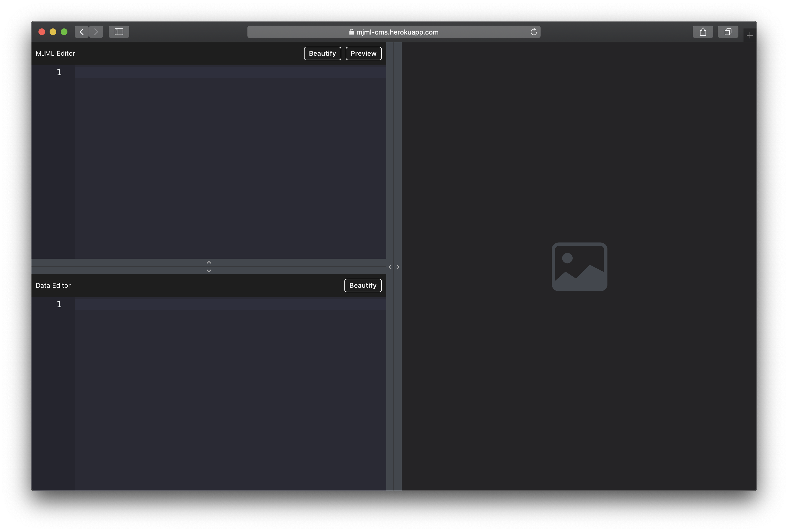
Task: Collapse preview pane with right chevron
Action: point(398,267)
